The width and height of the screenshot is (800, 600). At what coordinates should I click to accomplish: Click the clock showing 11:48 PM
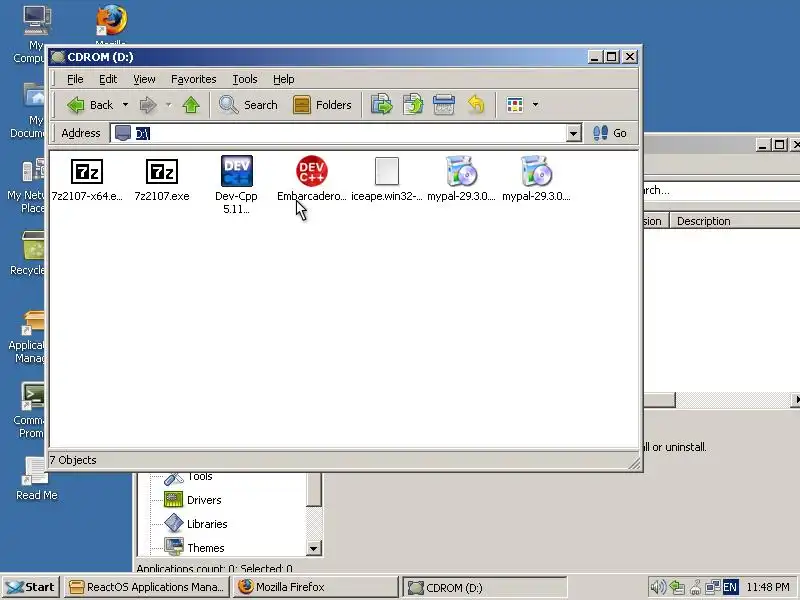click(x=768, y=587)
